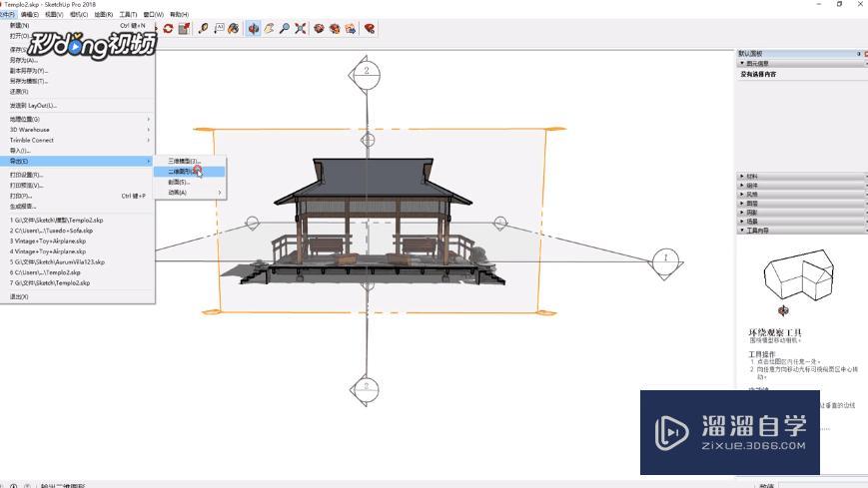Viewport: 868px width, 488px height.
Task: Open the Trimble Connect submenu
Action: [78, 140]
